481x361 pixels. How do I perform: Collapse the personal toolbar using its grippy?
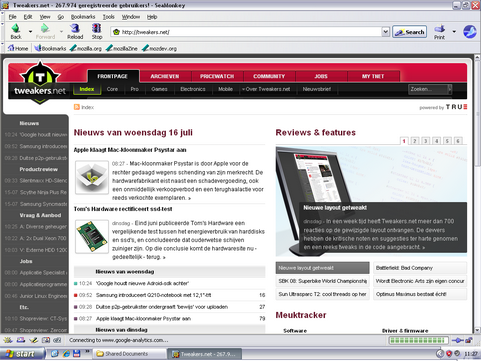[2, 48]
